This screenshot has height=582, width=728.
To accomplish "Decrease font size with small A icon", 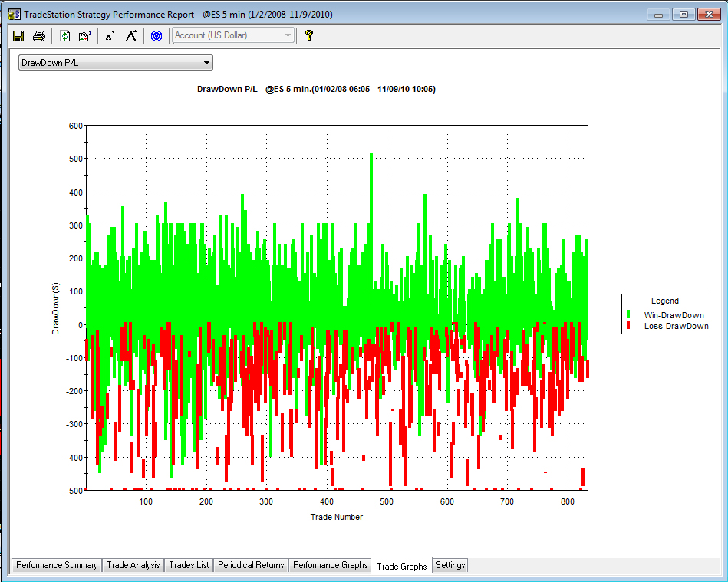I will pyautogui.click(x=110, y=36).
